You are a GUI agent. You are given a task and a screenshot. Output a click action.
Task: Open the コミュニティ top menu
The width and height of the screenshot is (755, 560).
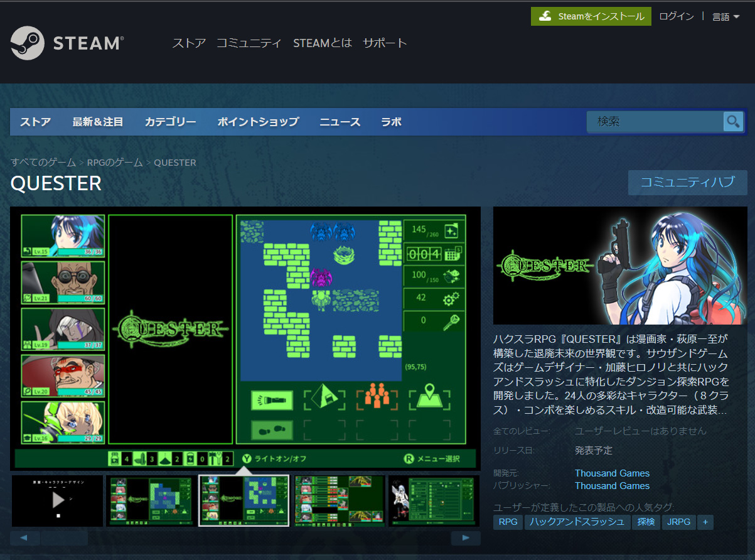(249, 43)
